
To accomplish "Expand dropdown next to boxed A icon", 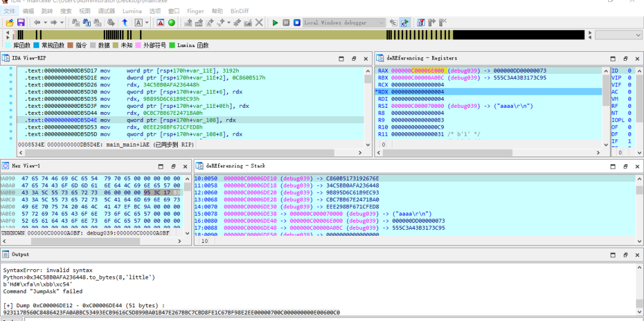I will click(x=146, y=23).
